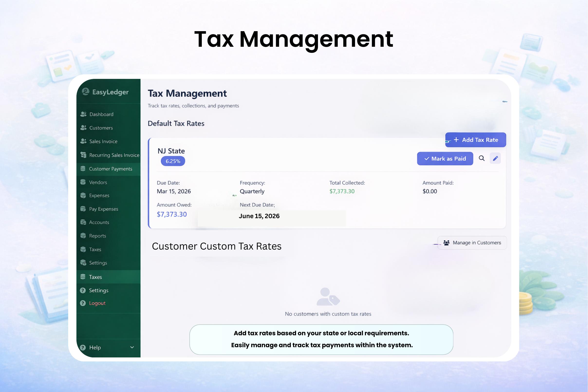Click the Customer Custom Tax Rates heading
The image size is (588, 392).
pyautogui.click(x=216, y=246)
